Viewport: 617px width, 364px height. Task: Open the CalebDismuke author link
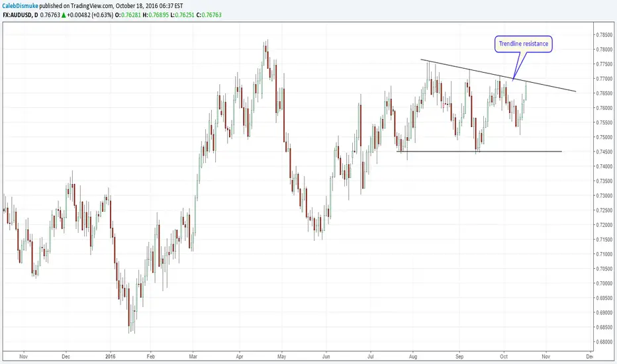[21, 6]
